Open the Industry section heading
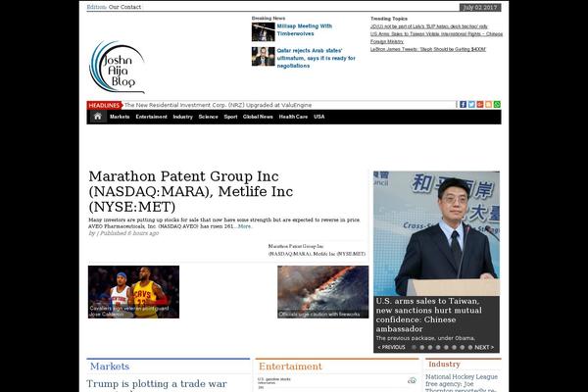The image size is (588, 392). pyautogui.click(x=444, y=365)
